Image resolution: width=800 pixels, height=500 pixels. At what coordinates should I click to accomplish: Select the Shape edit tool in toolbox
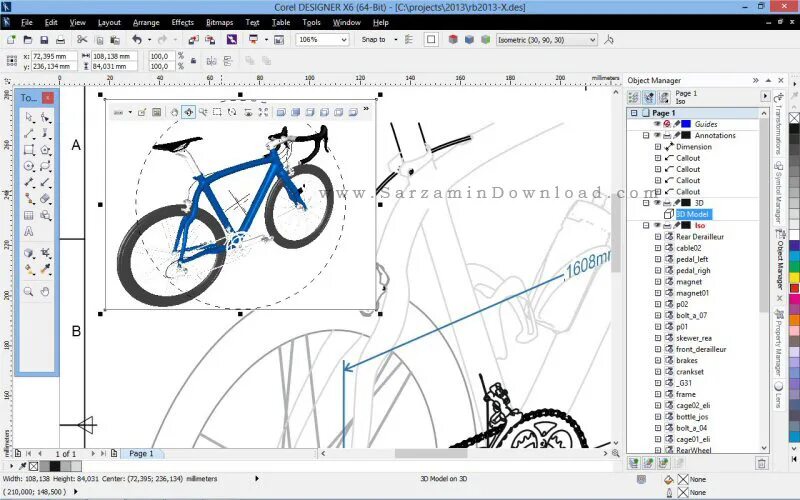[45, 117]
